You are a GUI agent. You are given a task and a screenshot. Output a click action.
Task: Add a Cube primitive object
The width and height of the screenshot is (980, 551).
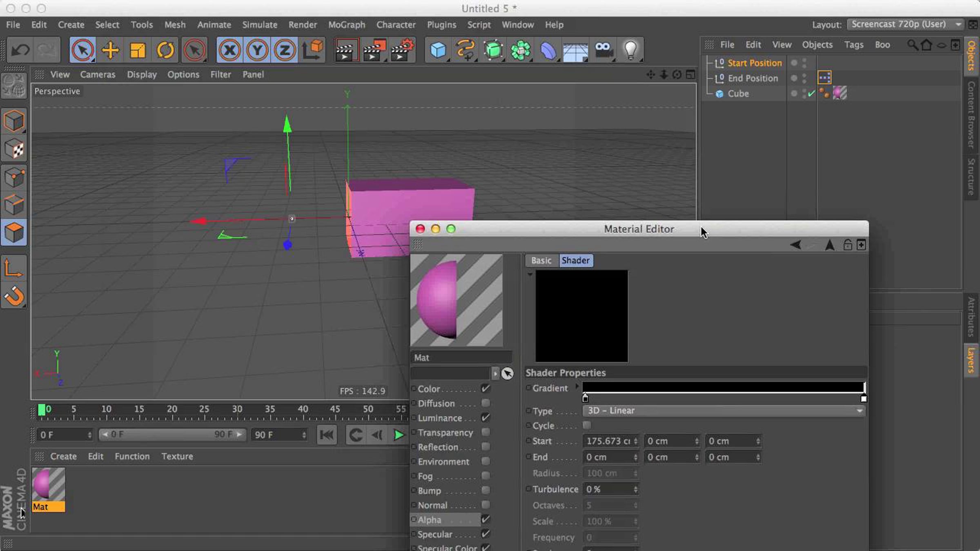[438, 50]
